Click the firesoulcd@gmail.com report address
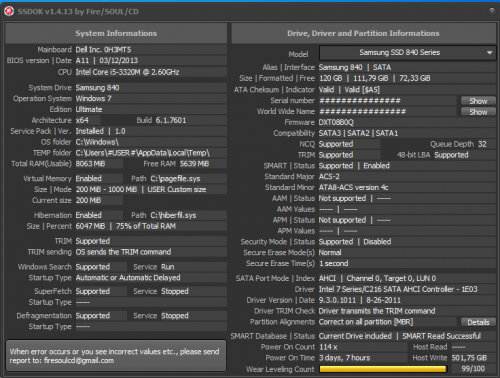 (79, 360)
